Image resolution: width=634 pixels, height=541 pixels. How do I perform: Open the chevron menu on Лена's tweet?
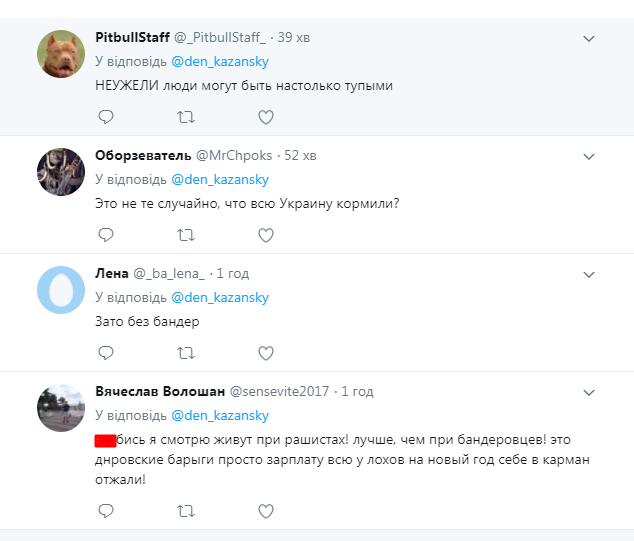click(589, 274)
